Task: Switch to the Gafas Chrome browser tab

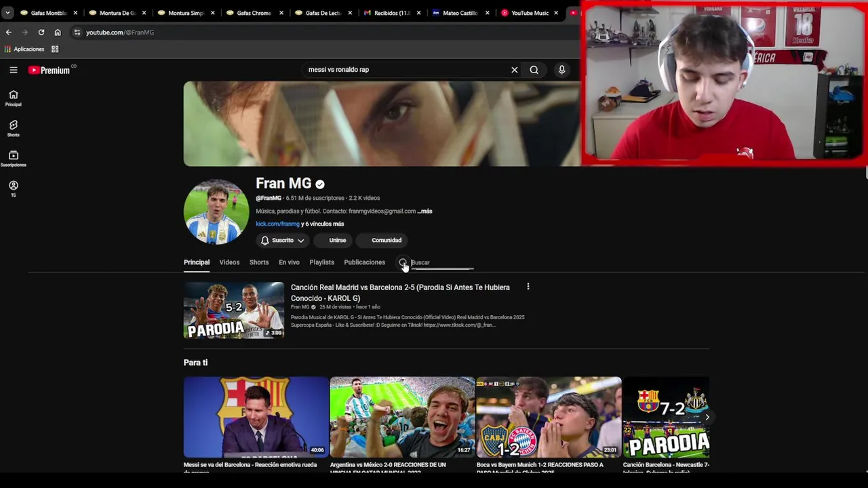Action: tap(254, 13)
